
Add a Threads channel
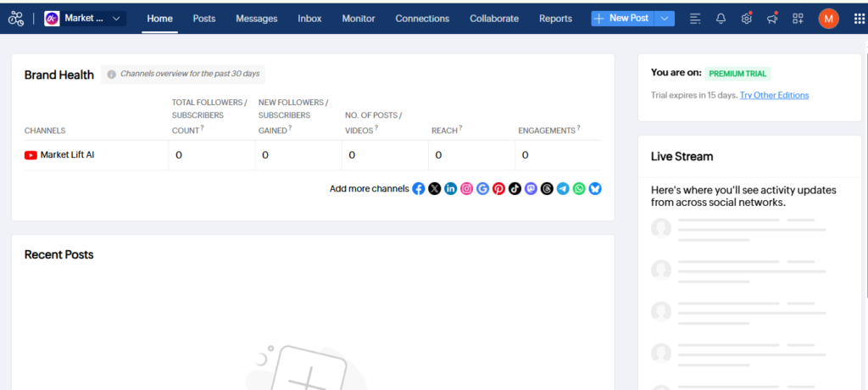pos(547,189)
